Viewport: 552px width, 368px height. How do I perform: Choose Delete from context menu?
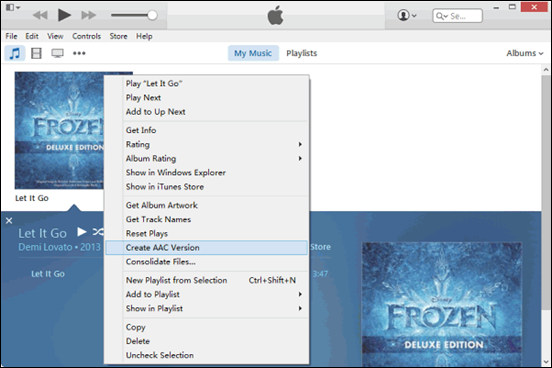[207, 341]
